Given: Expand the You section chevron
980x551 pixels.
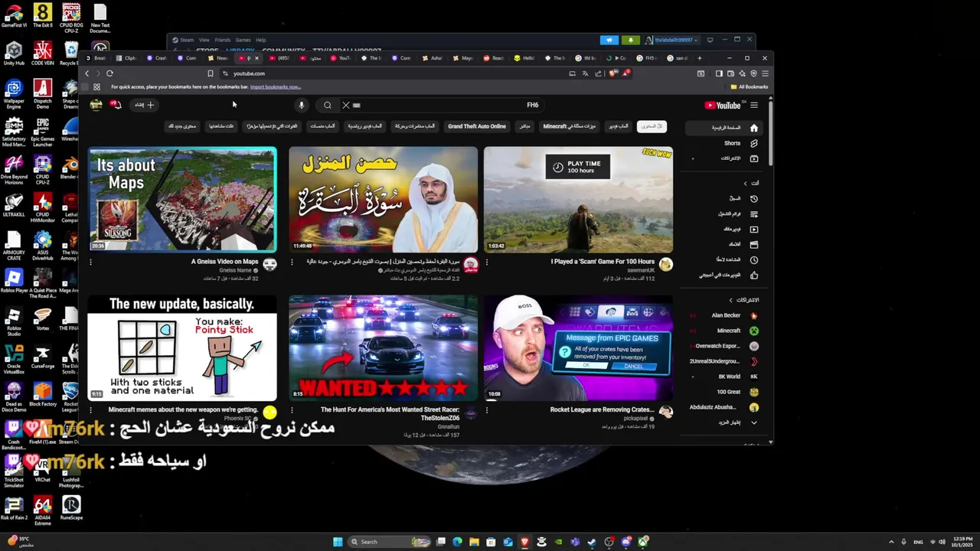Looking at the screenshot, I should pyautogui.click(x=745, y=184).
